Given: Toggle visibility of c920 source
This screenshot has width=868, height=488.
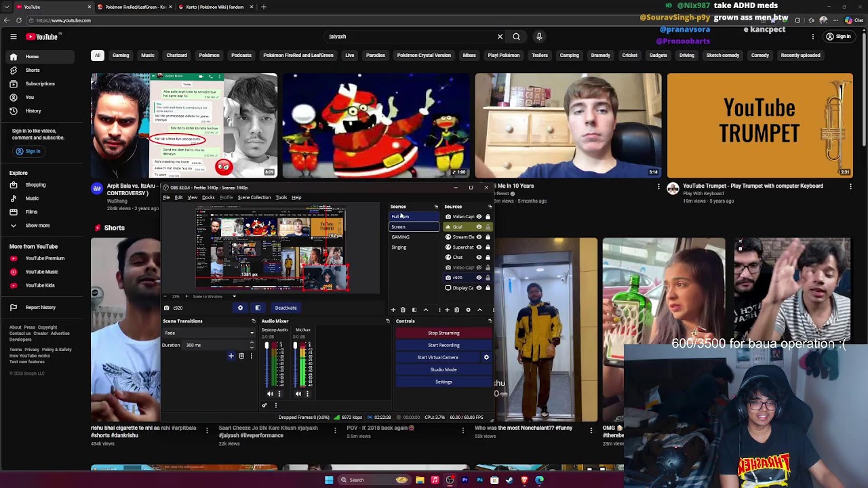Looking at the screenshot, I should pyautogui.click(x=479, y=278).
